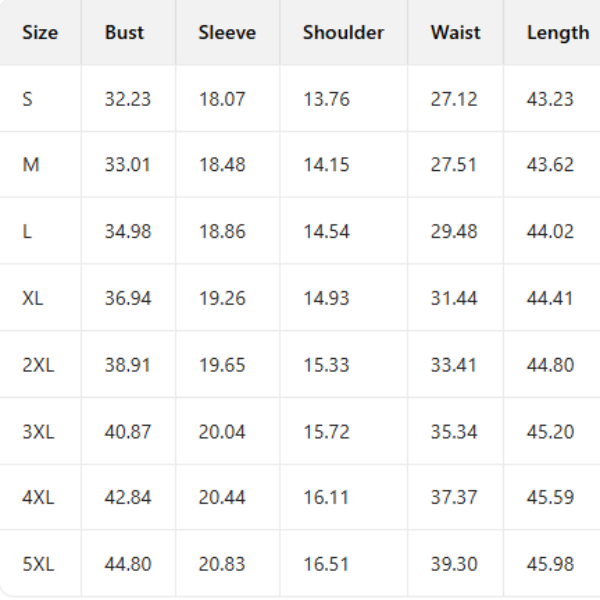Click shoulder value 14.54 for size L
This screenshot has height=600, width=600.
[x=327, y=232]
